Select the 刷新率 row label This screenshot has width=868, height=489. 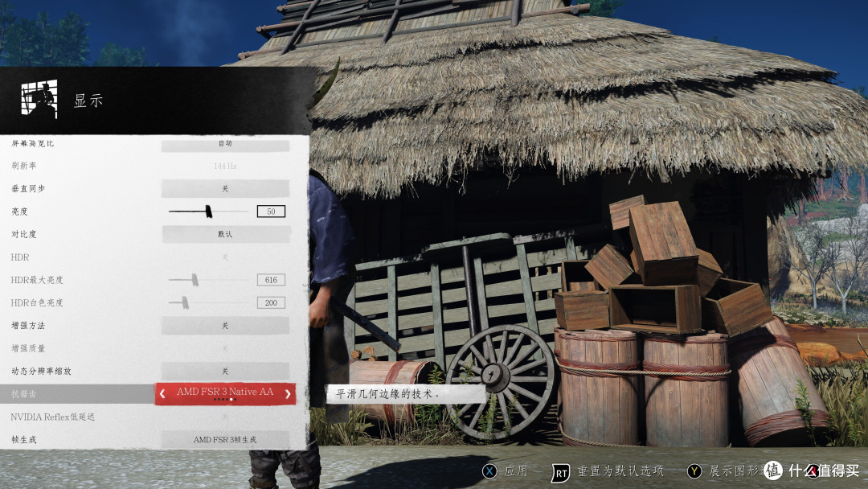[24, 166]
